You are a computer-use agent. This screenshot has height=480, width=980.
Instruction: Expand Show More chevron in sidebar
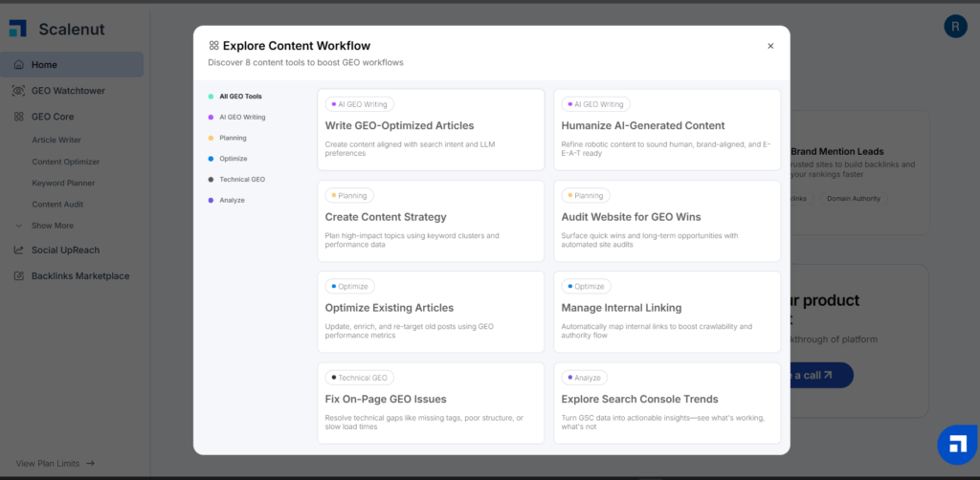19,226
